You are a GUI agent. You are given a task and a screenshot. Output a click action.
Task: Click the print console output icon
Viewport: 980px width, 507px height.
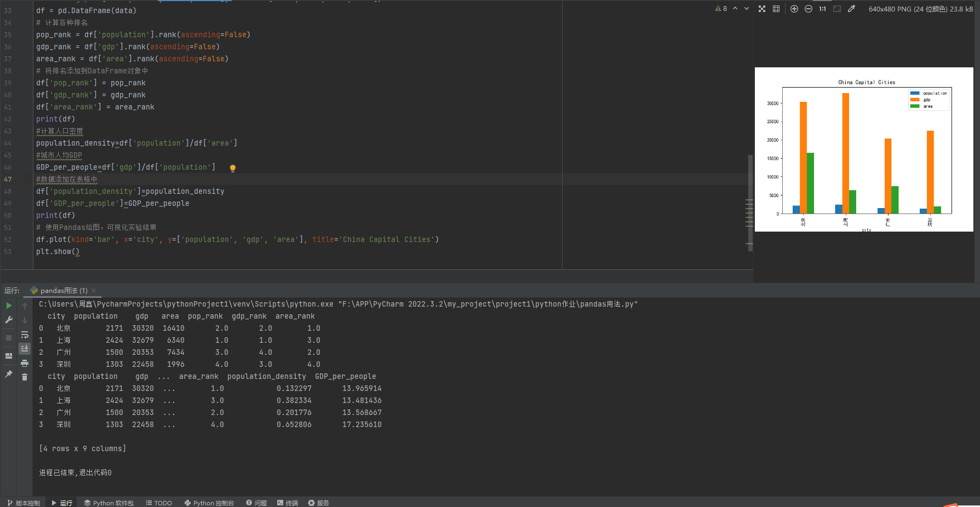click(x=25, y=363)
